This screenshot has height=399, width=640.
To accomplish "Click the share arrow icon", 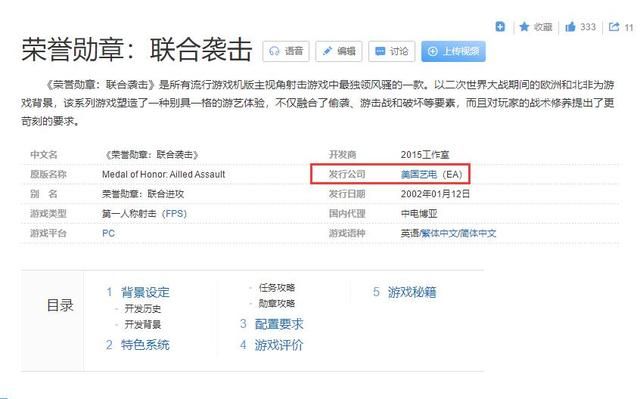I will tap(614, 27).
